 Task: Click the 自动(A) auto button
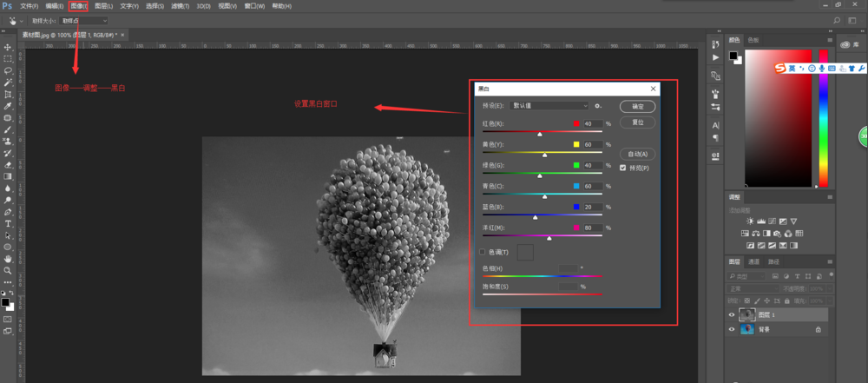click(x=637, y=154)
